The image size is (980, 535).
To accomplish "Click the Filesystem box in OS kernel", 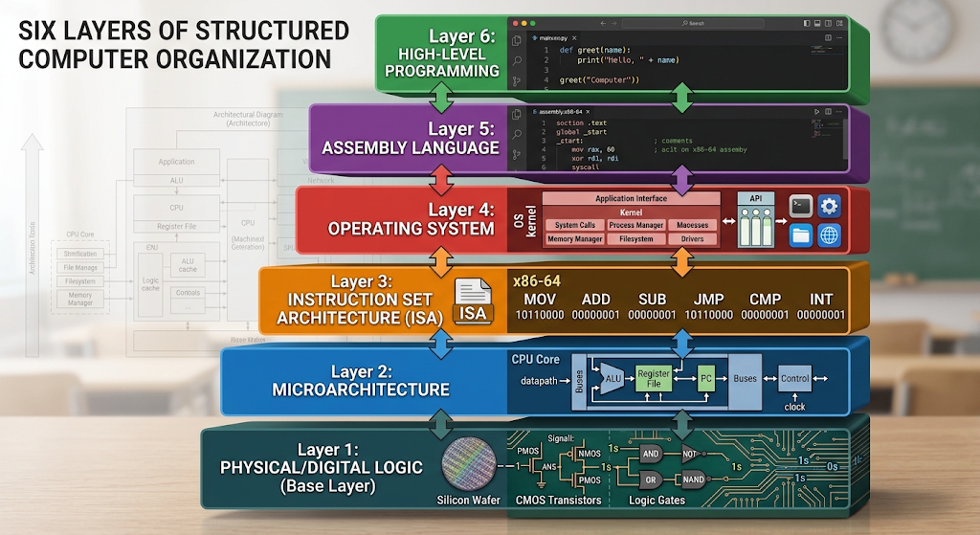I will pos(636,238).
